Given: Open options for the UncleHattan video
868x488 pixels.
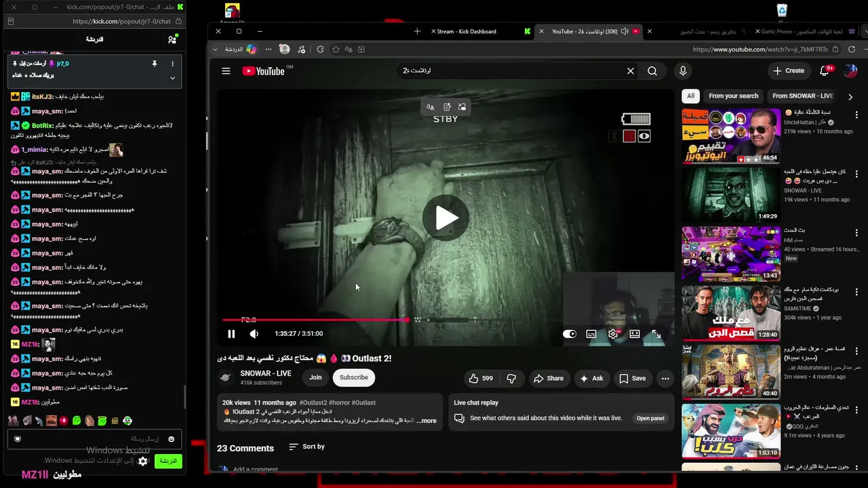Looking at the screenshot, I should point(856,115).
